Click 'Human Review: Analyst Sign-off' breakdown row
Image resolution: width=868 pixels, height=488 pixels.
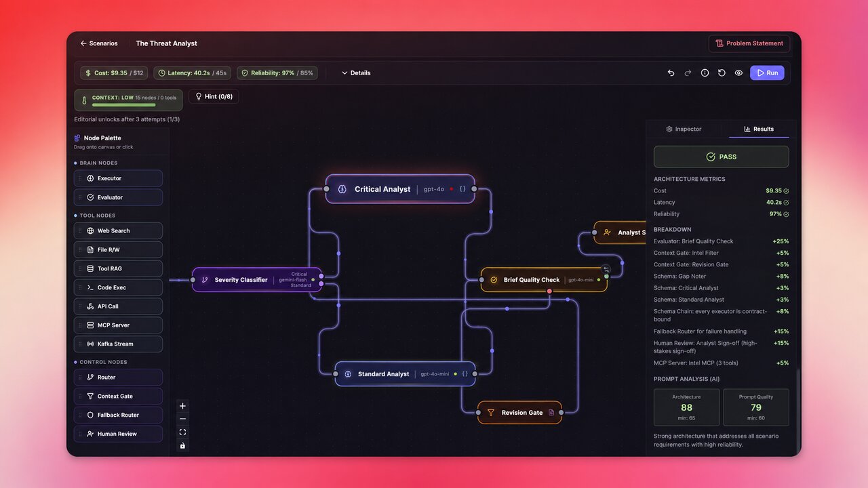[721, 347]
